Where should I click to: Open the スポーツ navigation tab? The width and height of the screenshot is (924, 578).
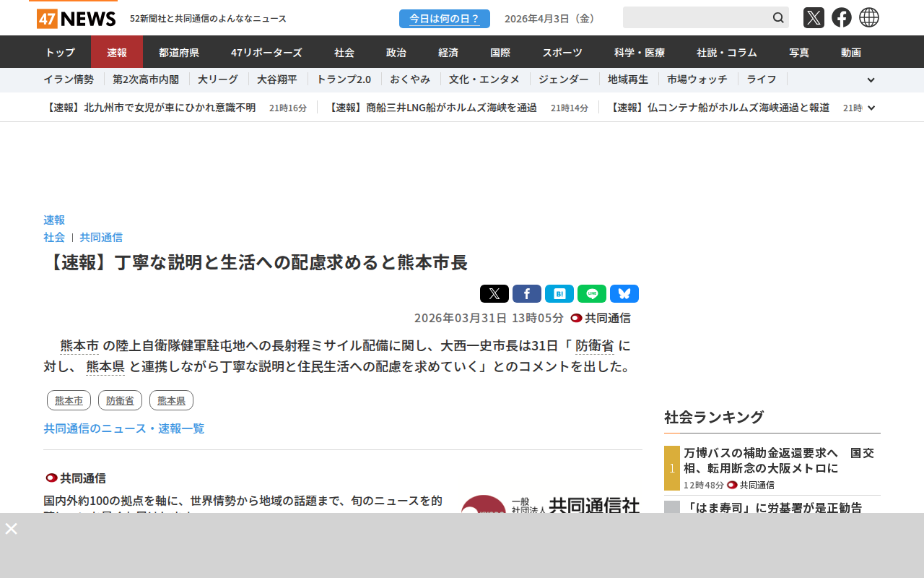(562, 52)
